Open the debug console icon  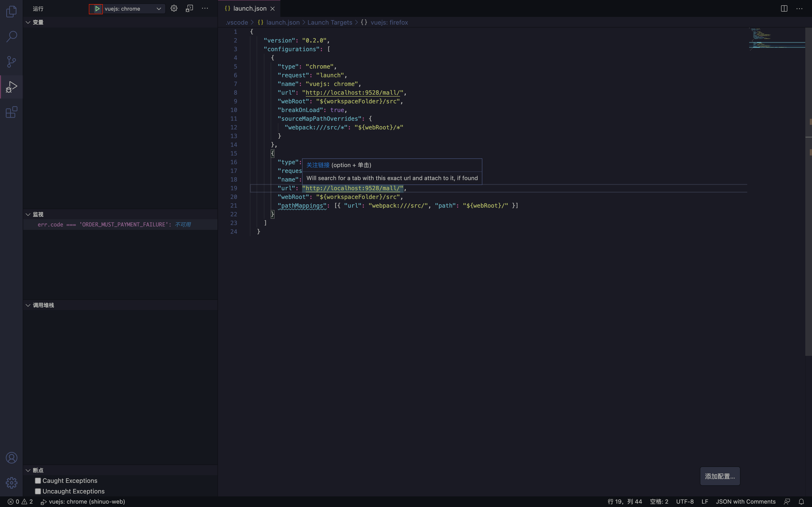click(x=189, y=9)
